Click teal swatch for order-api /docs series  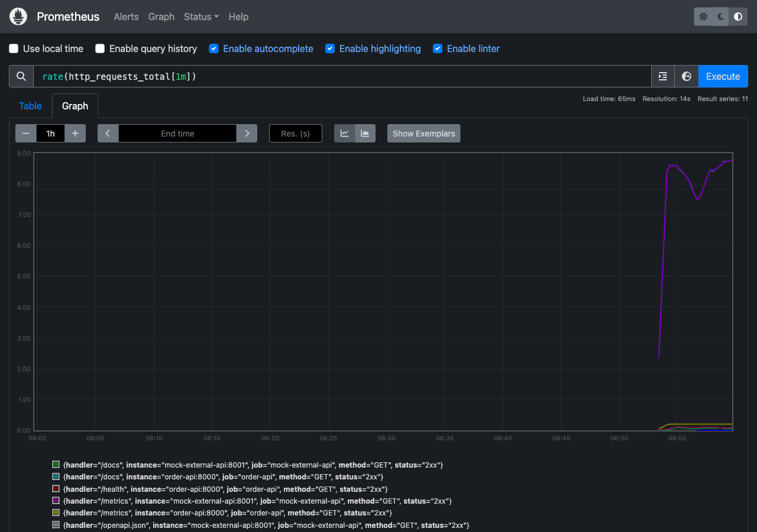pos(56,476)
